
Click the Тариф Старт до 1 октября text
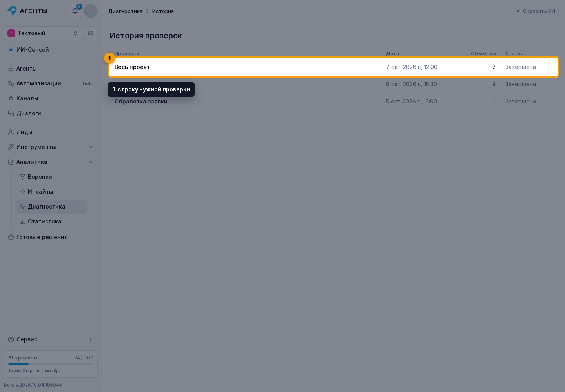pyautogui.click(x=35, y=370)
